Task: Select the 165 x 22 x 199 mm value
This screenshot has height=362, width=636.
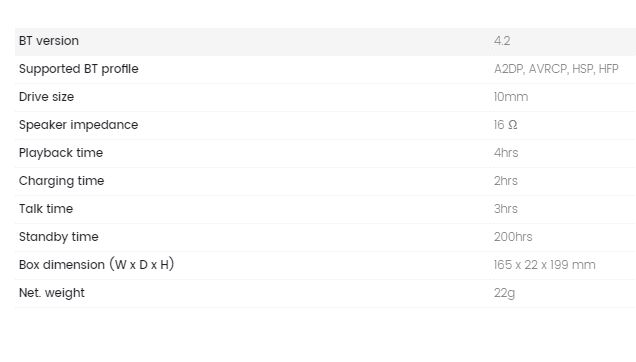Action: (544, 265)
